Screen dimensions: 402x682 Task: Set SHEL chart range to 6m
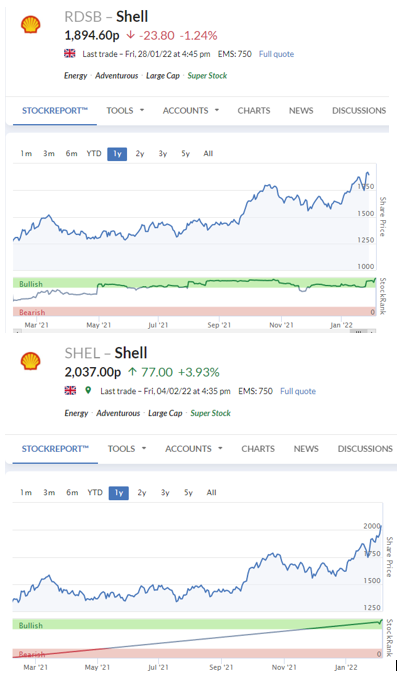72,492
